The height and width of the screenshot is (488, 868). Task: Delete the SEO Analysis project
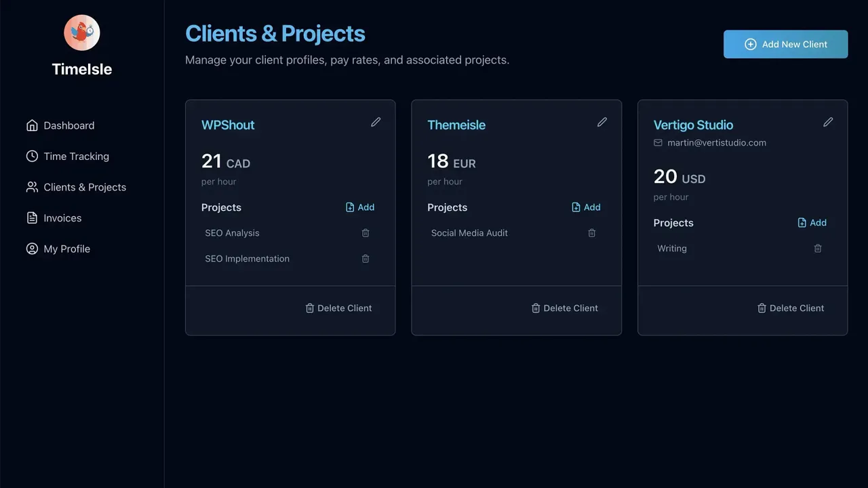coord(366,232)
